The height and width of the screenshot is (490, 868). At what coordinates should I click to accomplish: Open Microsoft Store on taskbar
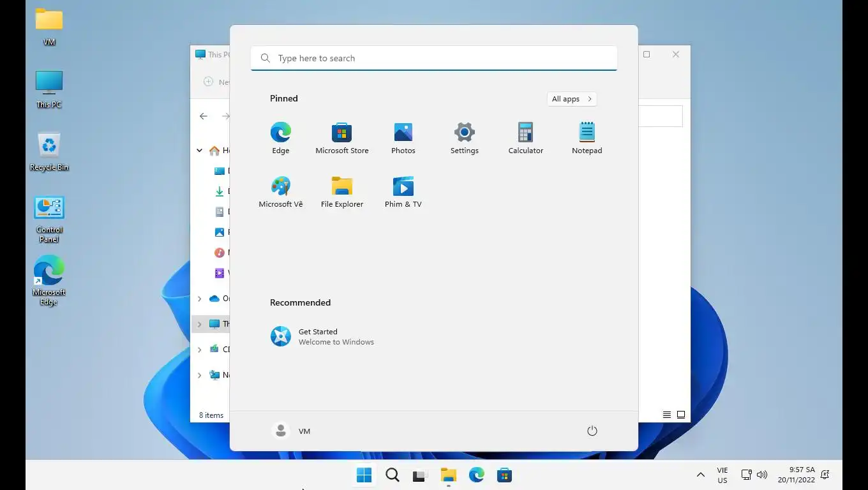[x=505, y=475]
